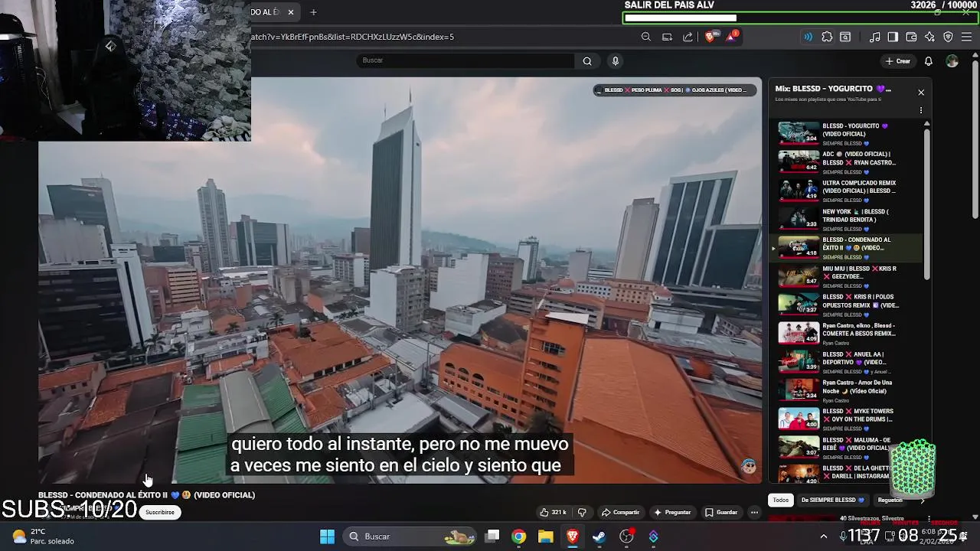Select ULTRA COMPLICADO REMIX in the playlist
The width and height of the screenshot is (980, 551).
(x=847, y=191)
